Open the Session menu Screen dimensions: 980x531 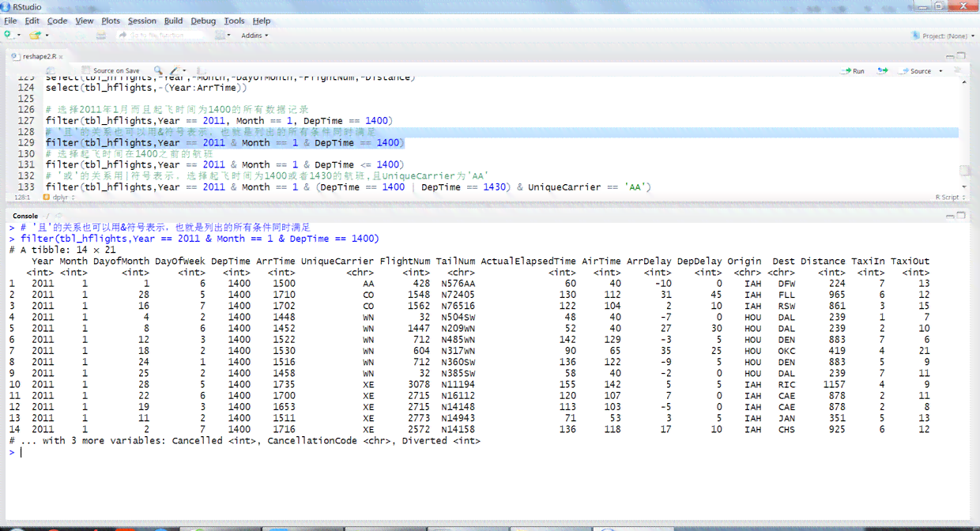point(142,21)
